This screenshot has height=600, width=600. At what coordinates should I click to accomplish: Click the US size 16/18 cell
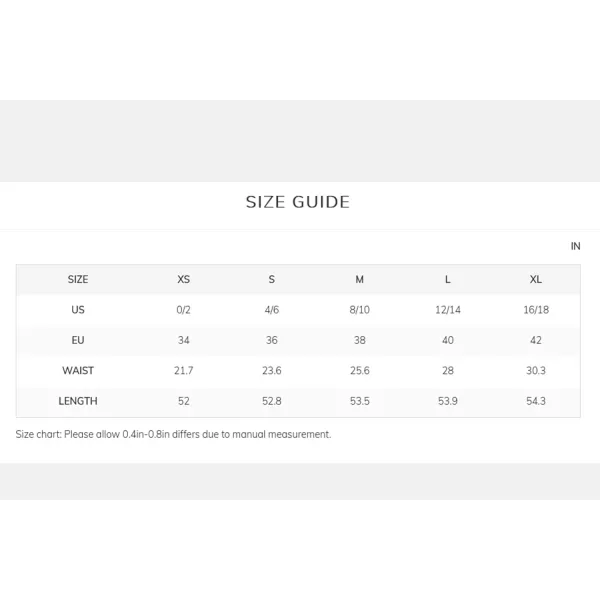(x=536, y=310)
